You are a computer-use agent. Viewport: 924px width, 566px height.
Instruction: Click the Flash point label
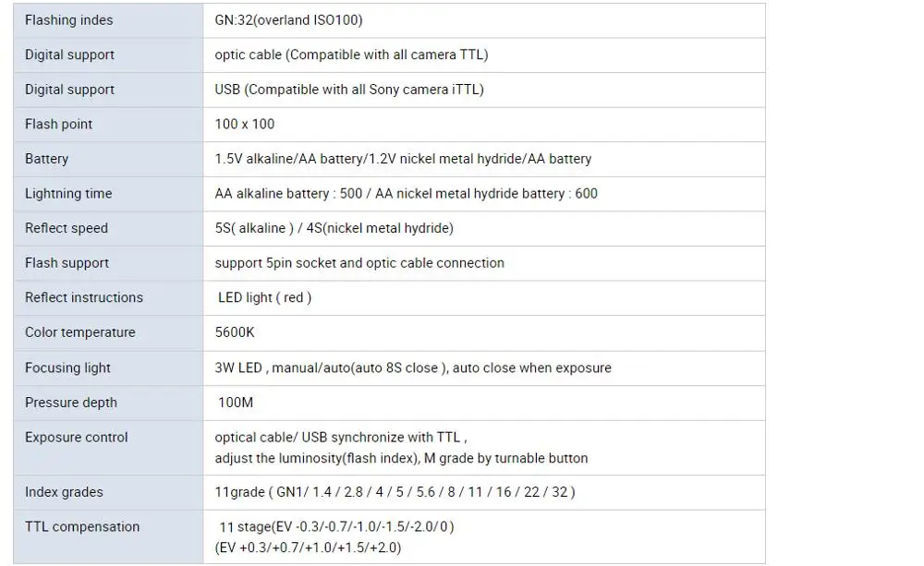click(58, 125)
